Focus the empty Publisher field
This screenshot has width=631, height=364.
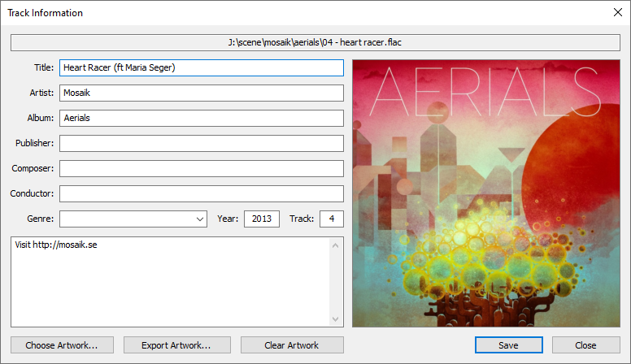pos(201,143)
